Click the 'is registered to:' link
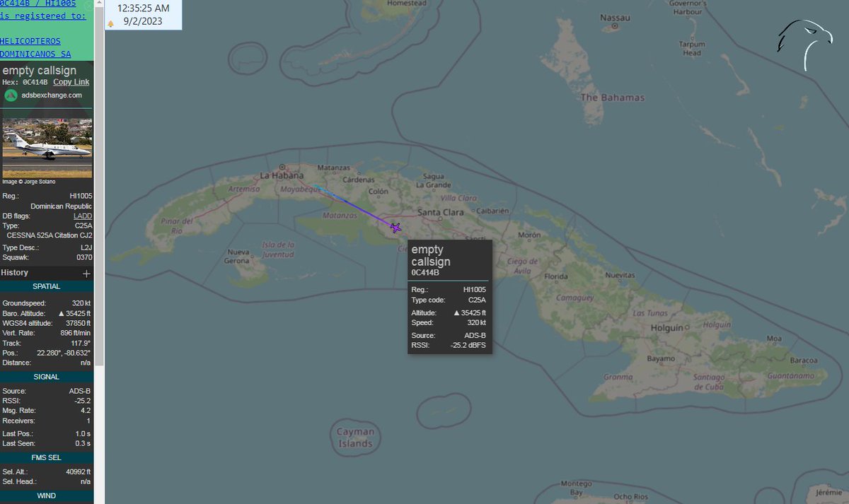The width and height of the screenshot is (849, 504). pyautogui.click(x=42, y=16)
